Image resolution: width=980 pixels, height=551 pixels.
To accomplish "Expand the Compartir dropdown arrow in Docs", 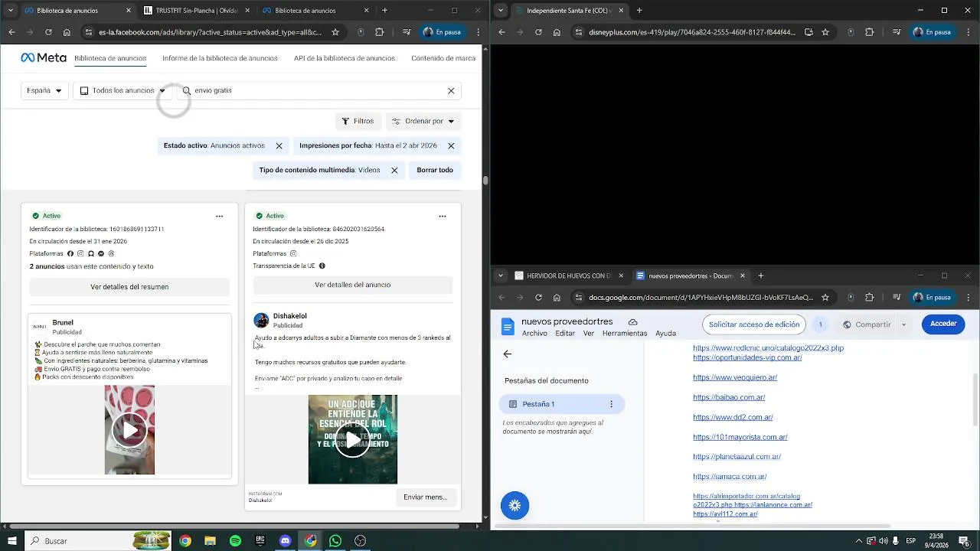I will coord(903,324).
